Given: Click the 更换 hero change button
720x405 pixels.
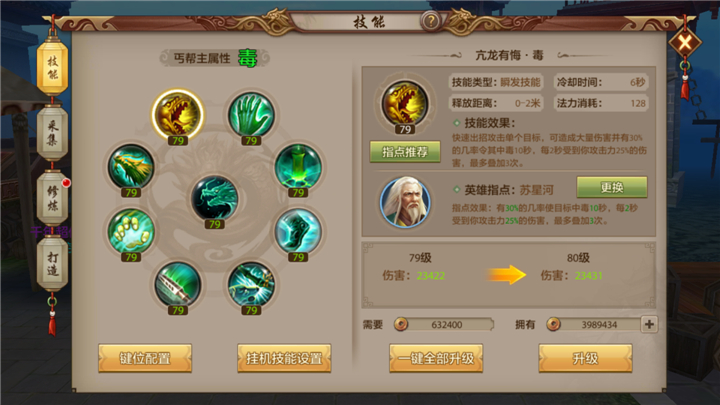Looking at the screenshot, I should (612, 187).
